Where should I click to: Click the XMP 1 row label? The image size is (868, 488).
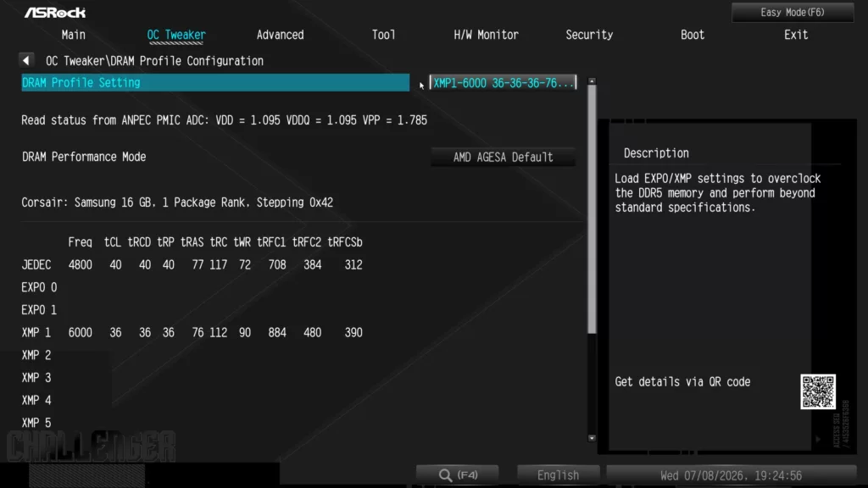36,332
